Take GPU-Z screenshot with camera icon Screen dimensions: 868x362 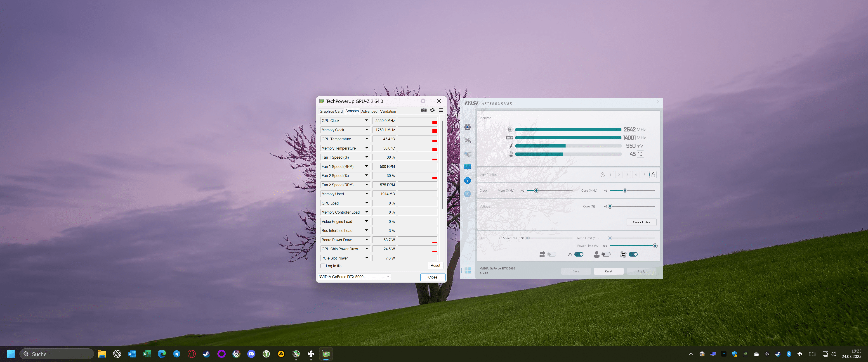(424, 110)
